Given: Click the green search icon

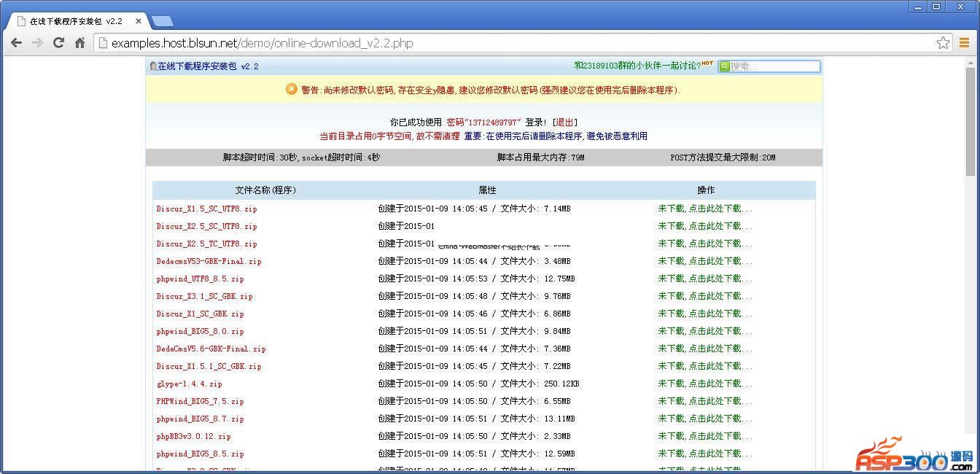Looking at the screenshot, I should click(x=724, y=66).
